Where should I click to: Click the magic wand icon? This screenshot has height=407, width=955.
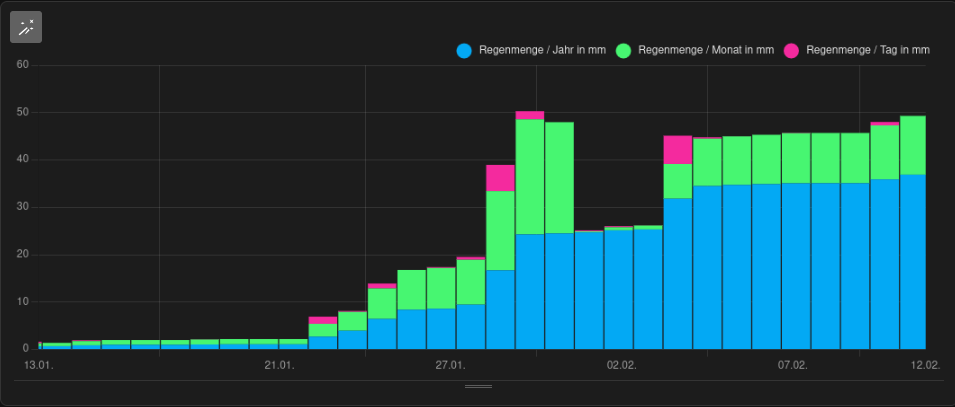(x=26, y=28)
